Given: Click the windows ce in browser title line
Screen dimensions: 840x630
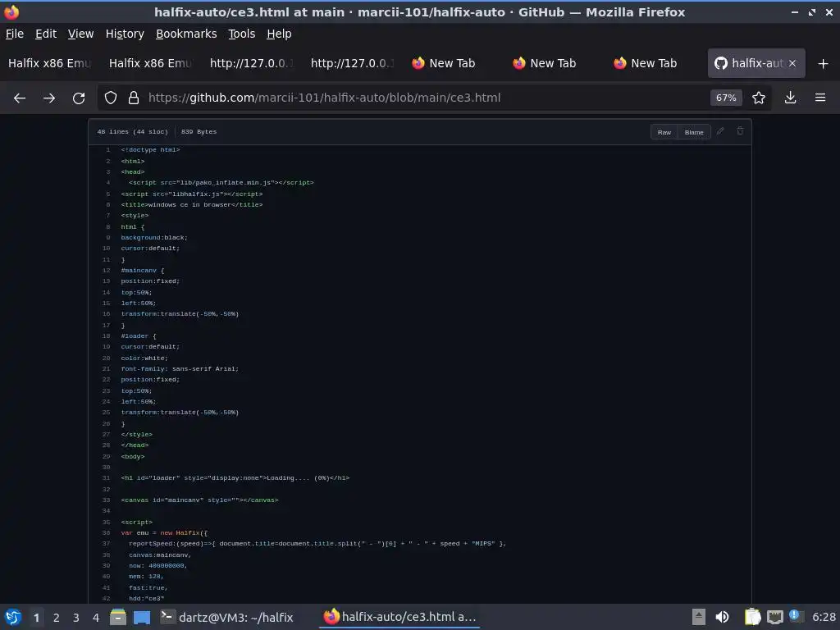Looking at the screenshot, I should 192,204.
